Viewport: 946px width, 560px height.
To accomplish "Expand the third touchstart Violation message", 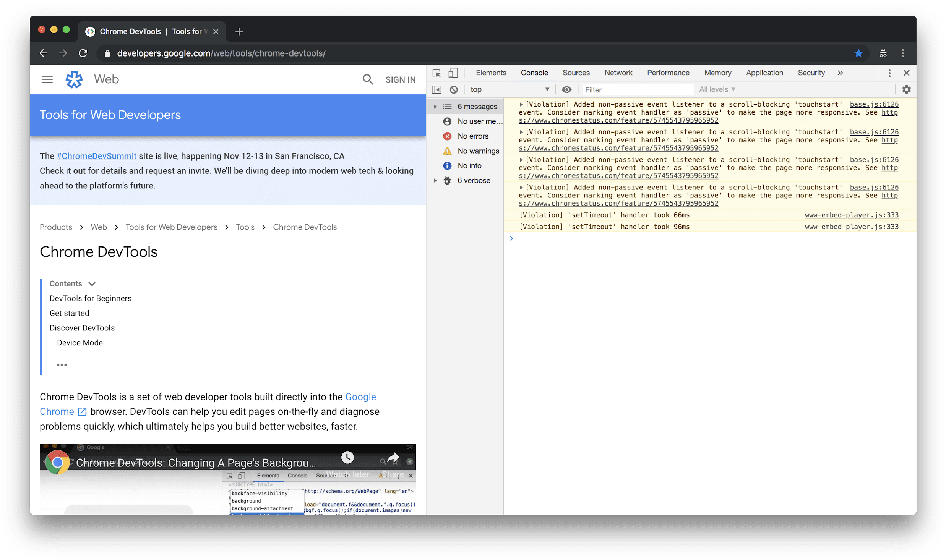I will pyautogui.click(x=521, y=160).
